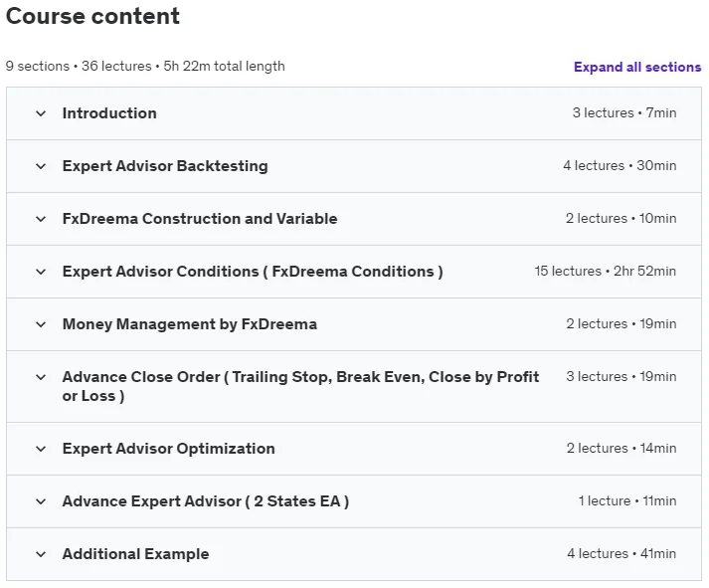Select Expert Advisor Optimization title
The height and width of the screenshot is (588, 709).
point(169,449)
